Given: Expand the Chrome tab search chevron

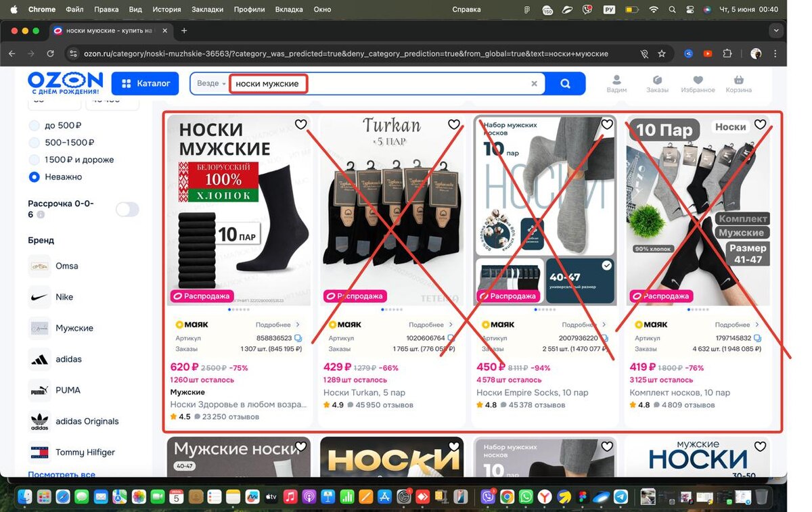Looking at the screenshot, I should pyautogui.click(x=776, y=30).
